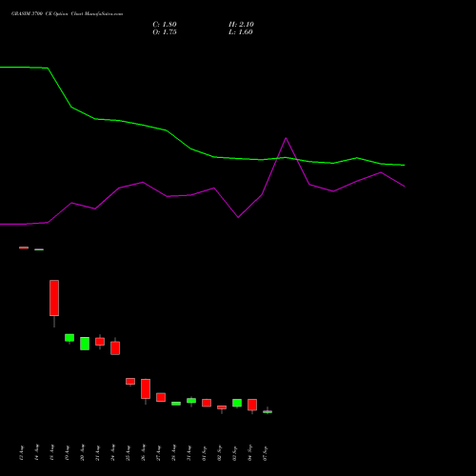Click the 03 Sep date label
The height and width of the screenshot is (476, 476).
click(x=235, y=452)
